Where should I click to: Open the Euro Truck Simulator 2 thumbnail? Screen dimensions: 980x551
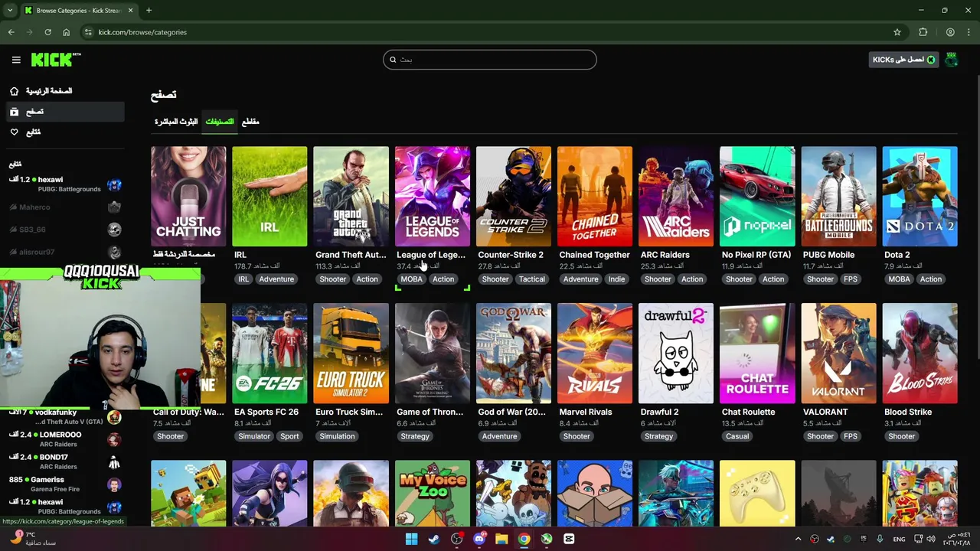click(351, 354)
